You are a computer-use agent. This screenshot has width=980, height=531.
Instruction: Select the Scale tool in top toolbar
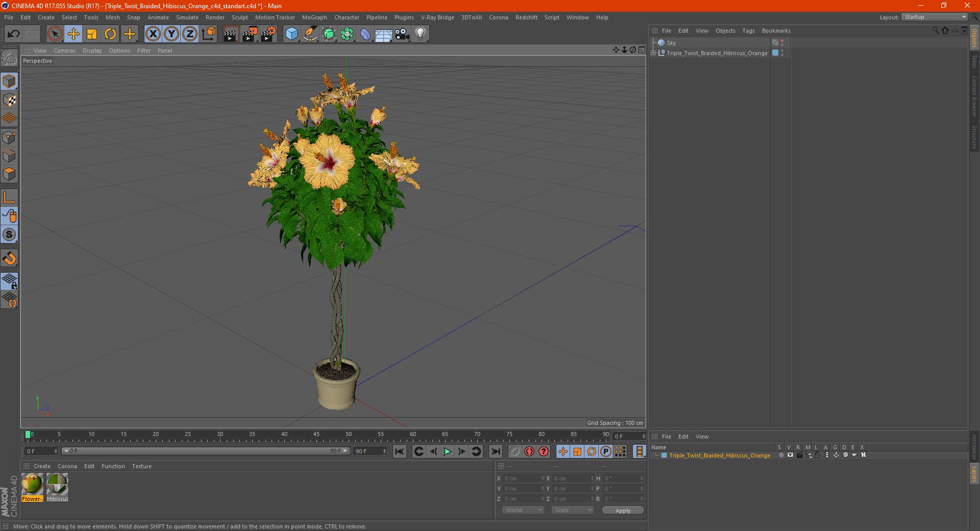pos(92,34)
